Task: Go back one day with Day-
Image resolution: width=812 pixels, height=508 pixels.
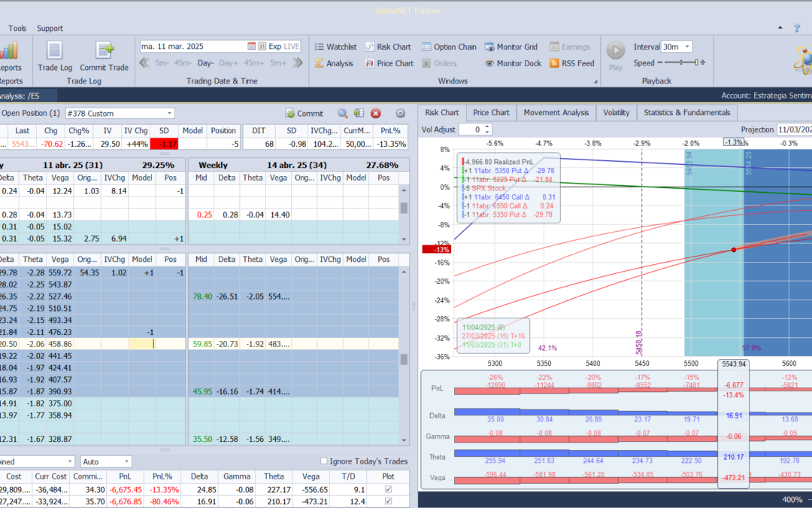Action: pos(205,62)
